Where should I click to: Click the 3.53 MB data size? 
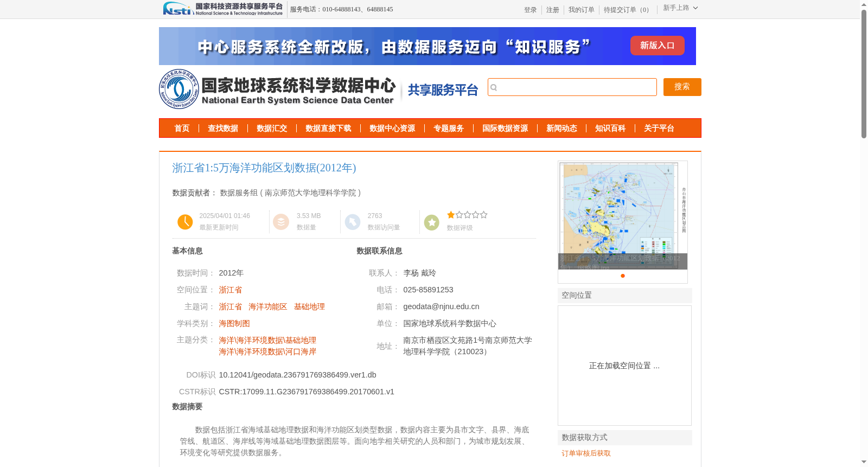pyautogui.click(x=309, y=216)
